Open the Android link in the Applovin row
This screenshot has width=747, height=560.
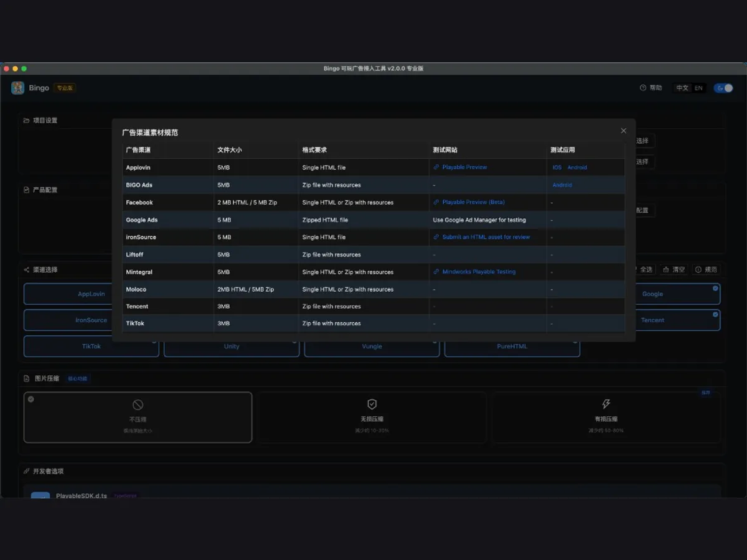point(577,167)
